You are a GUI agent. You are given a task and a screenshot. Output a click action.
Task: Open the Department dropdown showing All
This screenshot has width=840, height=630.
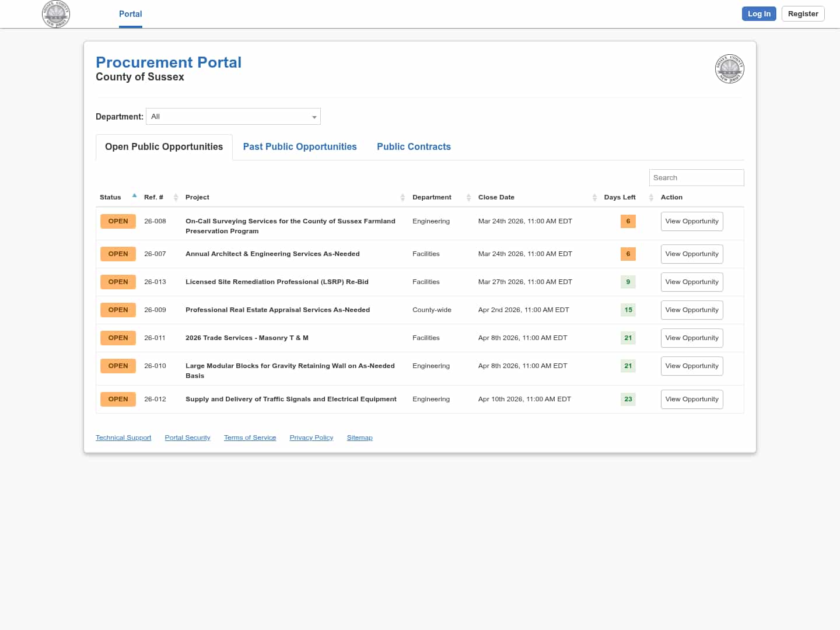coord(233,117)
